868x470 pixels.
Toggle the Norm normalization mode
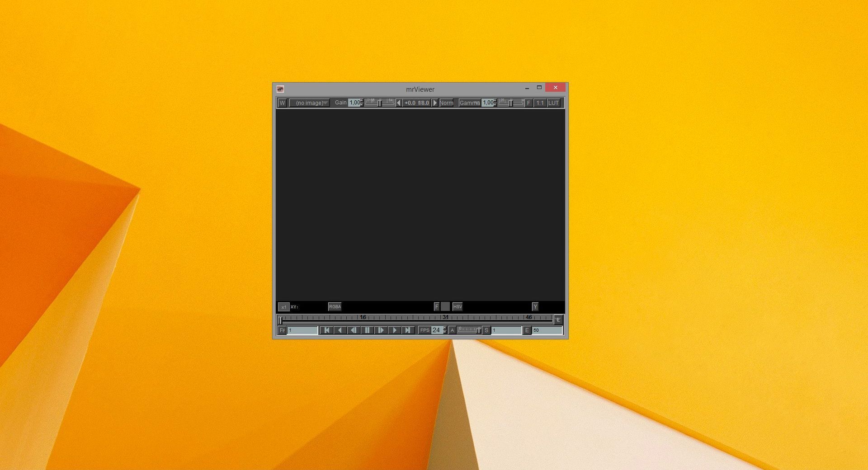447,103
